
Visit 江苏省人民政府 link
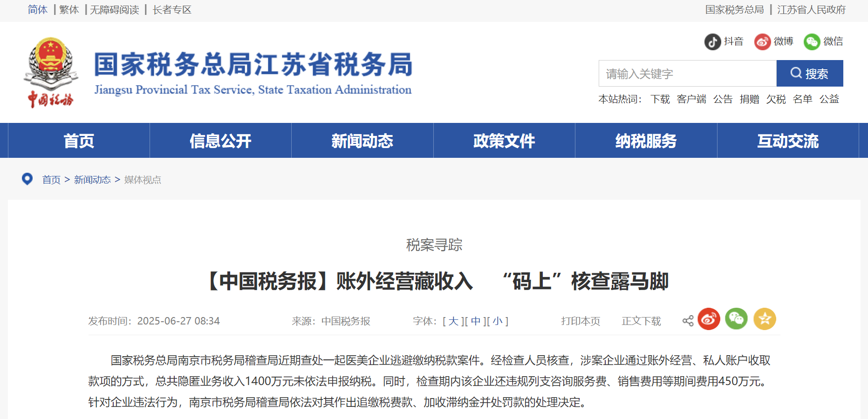tap(811, 10)
